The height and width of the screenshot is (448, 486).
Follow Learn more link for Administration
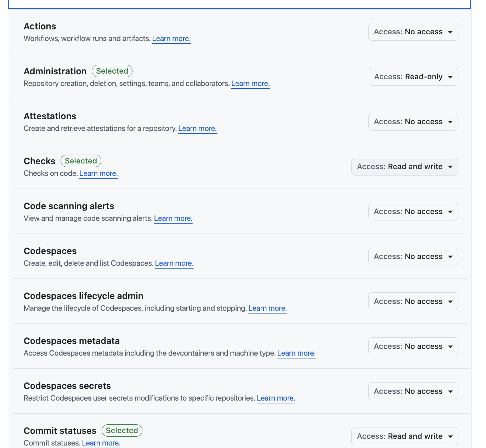tap(250, 84)
